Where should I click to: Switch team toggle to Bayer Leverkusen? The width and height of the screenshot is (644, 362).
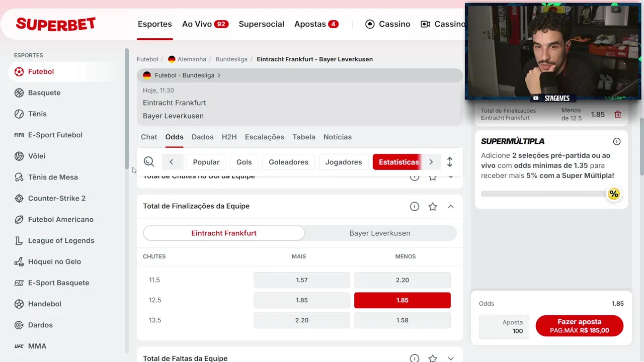click(x=380, y=233)
